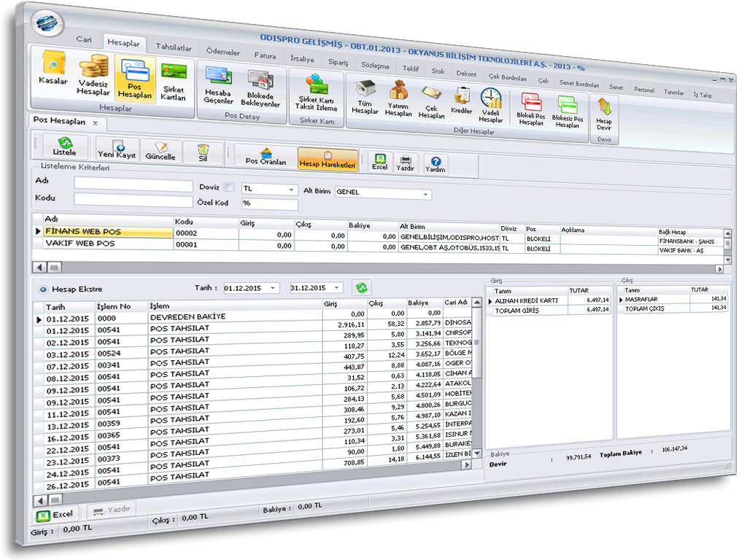Select Pos Hesapları ribbon icon
This screenshot has width=747, height=560.
[135, 79]
